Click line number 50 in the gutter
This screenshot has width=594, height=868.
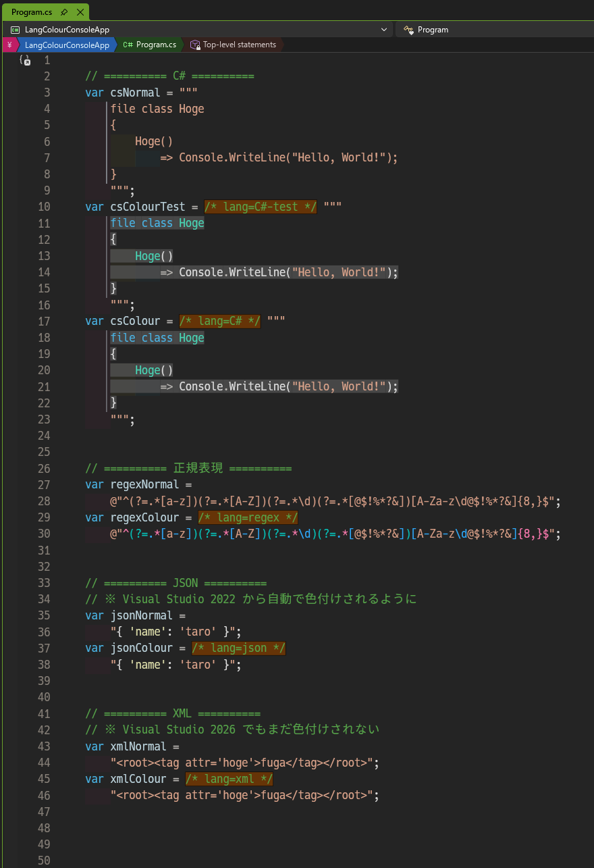click(x=44, y=861)
